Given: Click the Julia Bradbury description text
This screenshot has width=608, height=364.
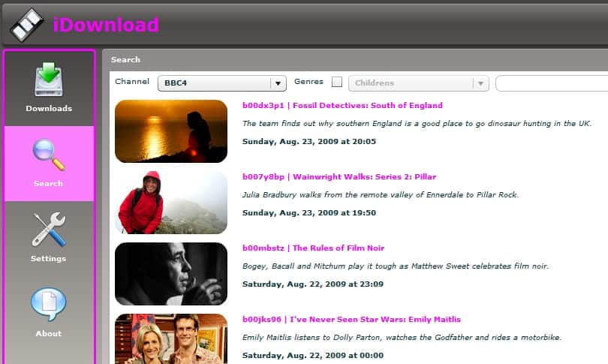Looking at the screenshot, I should pos(381,194).
